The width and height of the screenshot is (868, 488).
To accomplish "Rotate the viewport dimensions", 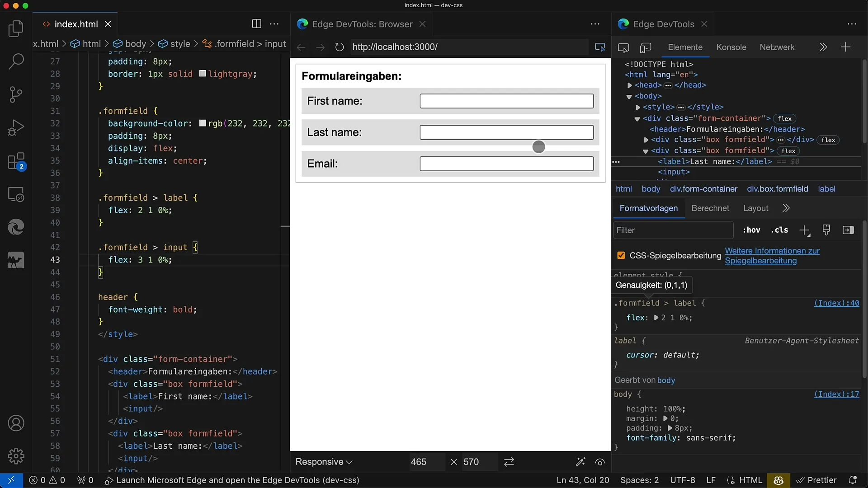I will point(509,462).
